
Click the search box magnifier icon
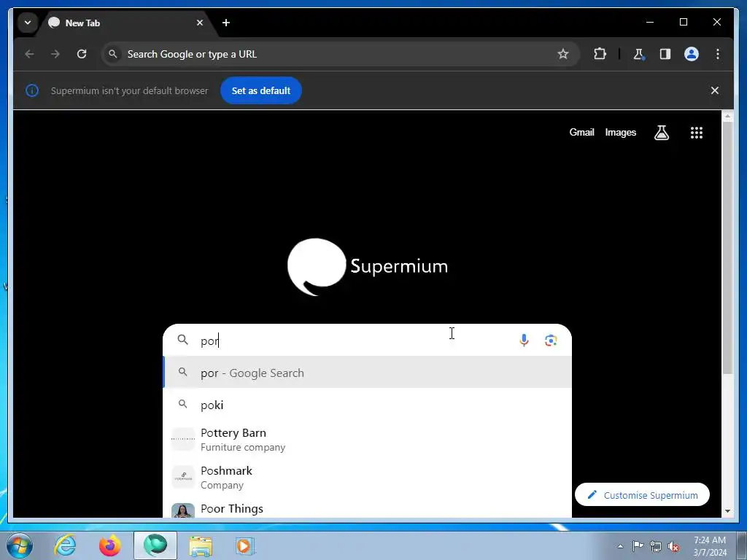(183, 340)
